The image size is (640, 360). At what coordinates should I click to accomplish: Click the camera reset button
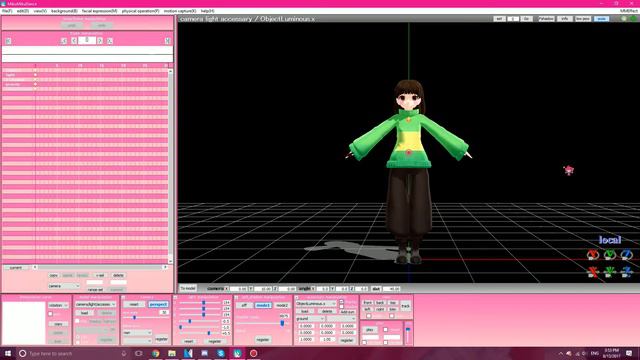click(134, 304)
